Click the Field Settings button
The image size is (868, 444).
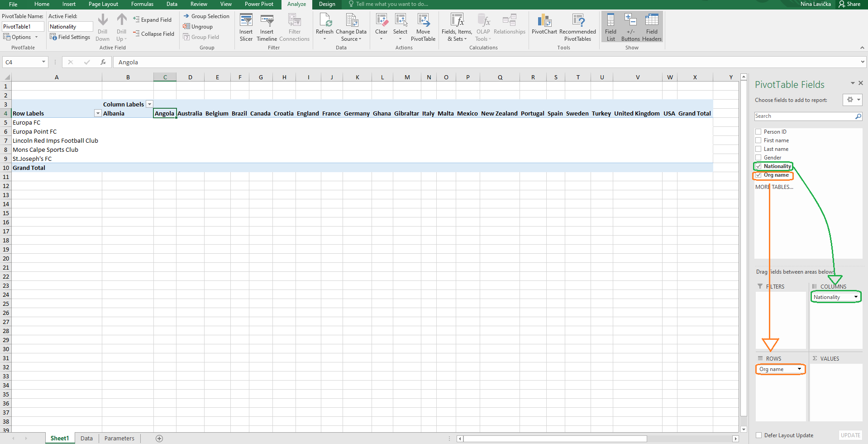[x=70, y=37]
